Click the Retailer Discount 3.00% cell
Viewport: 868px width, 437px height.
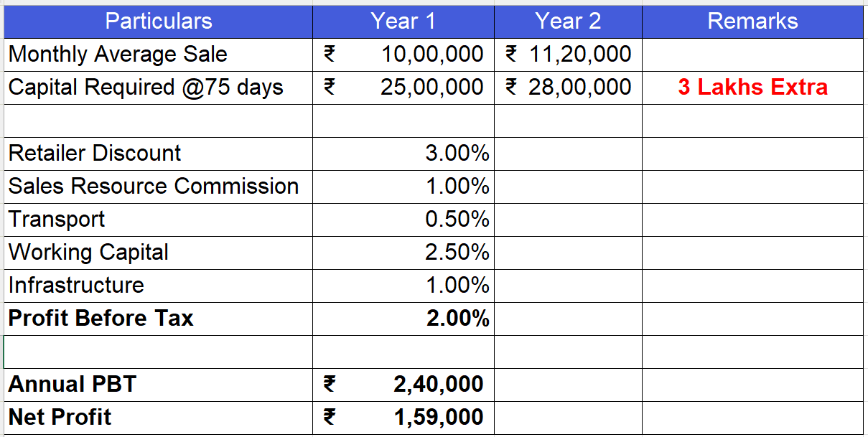pos(457,154)
